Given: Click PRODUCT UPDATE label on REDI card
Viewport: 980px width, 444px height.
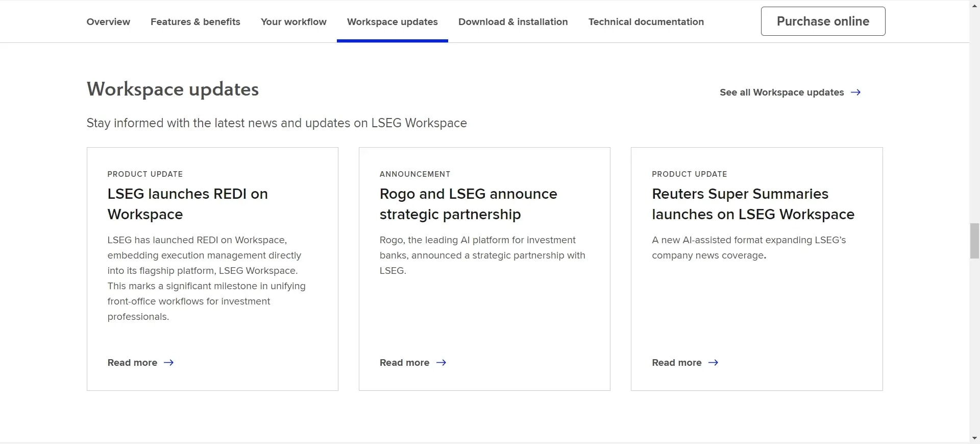Looking at the screenshot, I should 145,174.
